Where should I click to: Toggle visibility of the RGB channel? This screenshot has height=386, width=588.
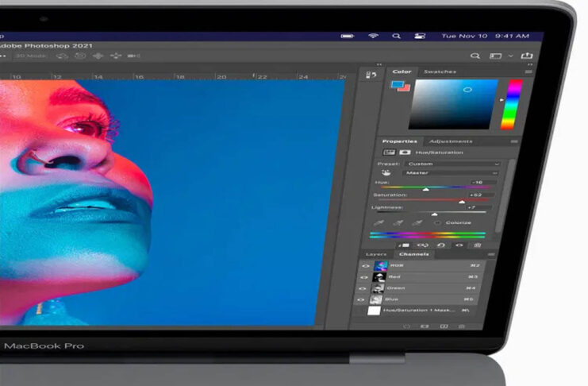(x=365, y=266)
